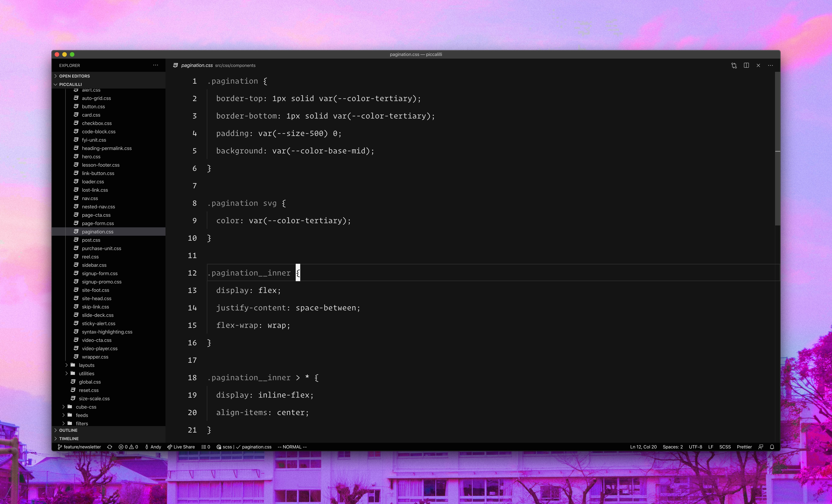Screen dimensions: 832x504
Task: Expand the TIMELINE section
Action: (69, 439)
